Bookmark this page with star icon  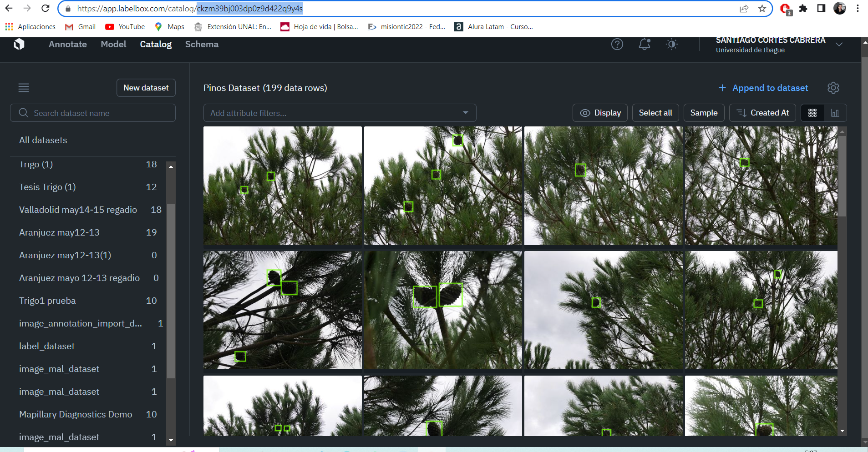762,9
